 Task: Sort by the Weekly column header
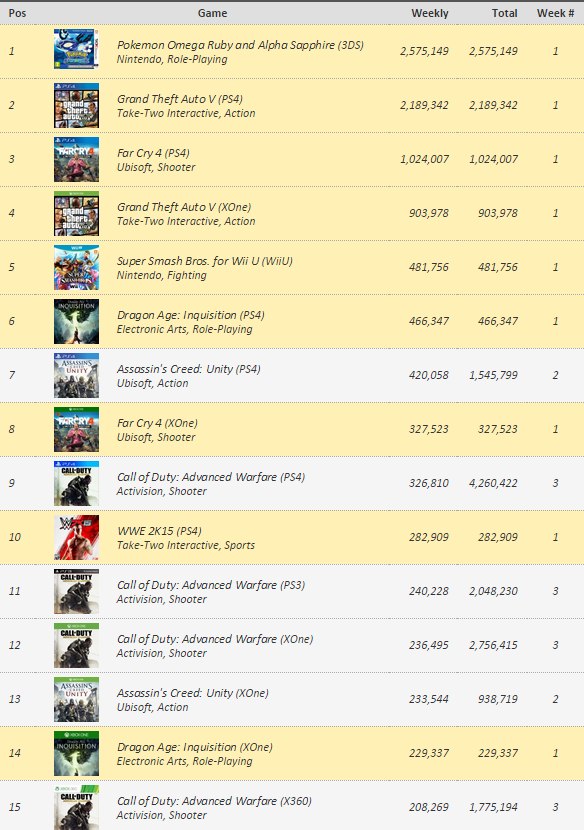429,13
